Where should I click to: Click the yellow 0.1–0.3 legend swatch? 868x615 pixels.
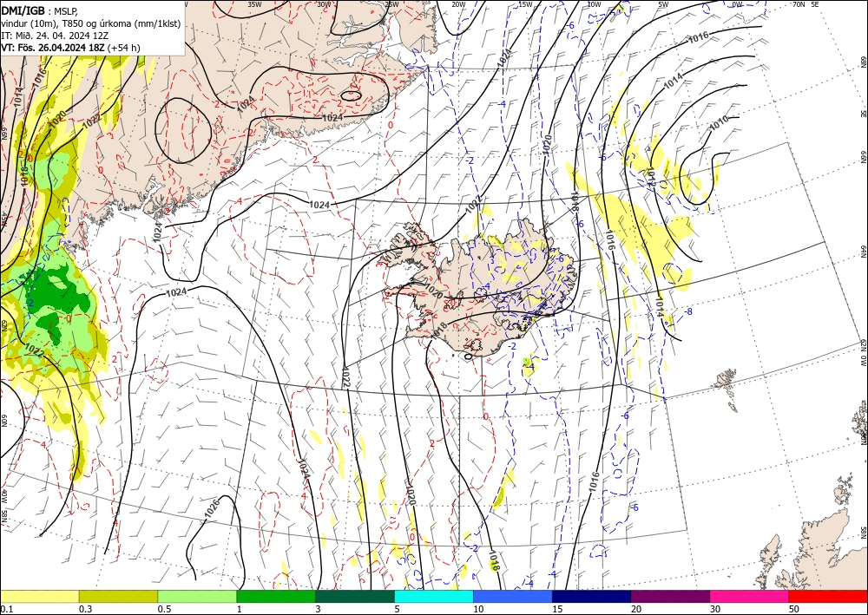[39, 596]
